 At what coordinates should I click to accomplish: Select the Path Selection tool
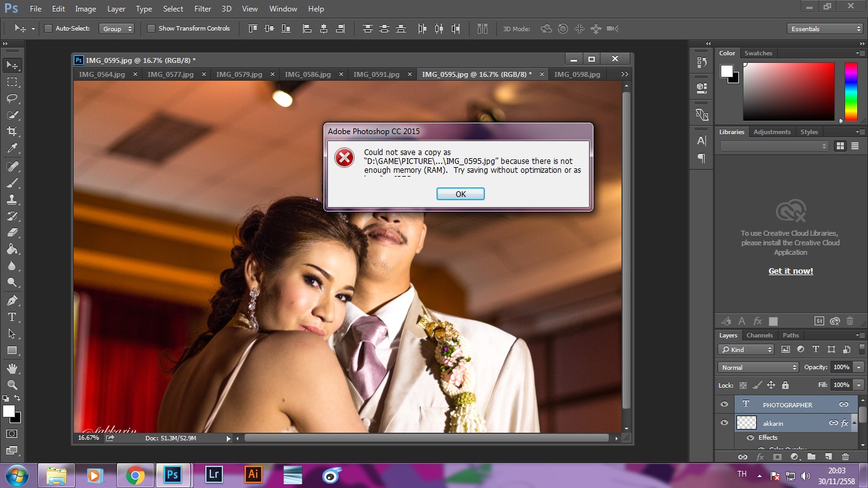(12, 334)
